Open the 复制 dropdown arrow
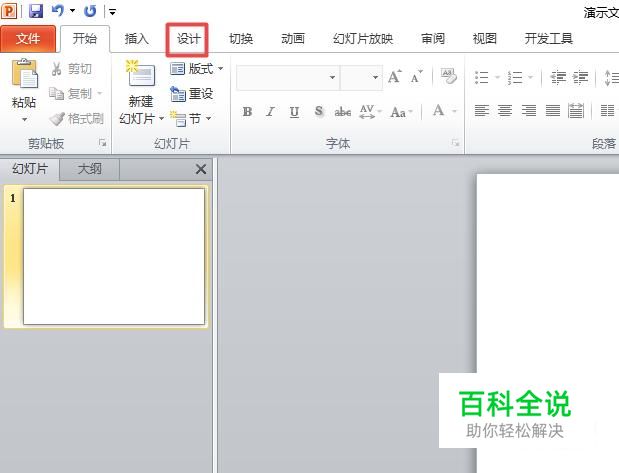Image resolution: width=619 pixels, height=473 pixels. point(99,94)
